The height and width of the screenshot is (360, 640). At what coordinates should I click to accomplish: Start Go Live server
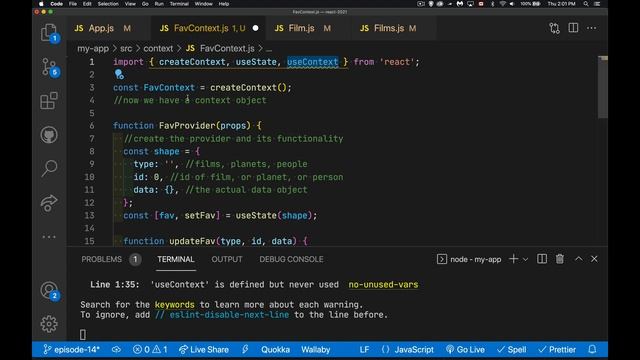point(465,350)
